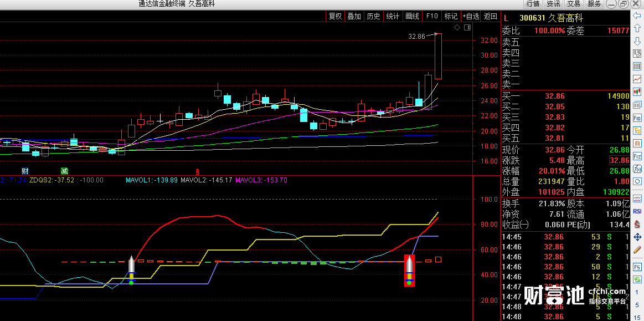The width and height of the screenshot is (644, 321).
Task: Click the 14:45 trade tick row
Action: tap(565, 237)
